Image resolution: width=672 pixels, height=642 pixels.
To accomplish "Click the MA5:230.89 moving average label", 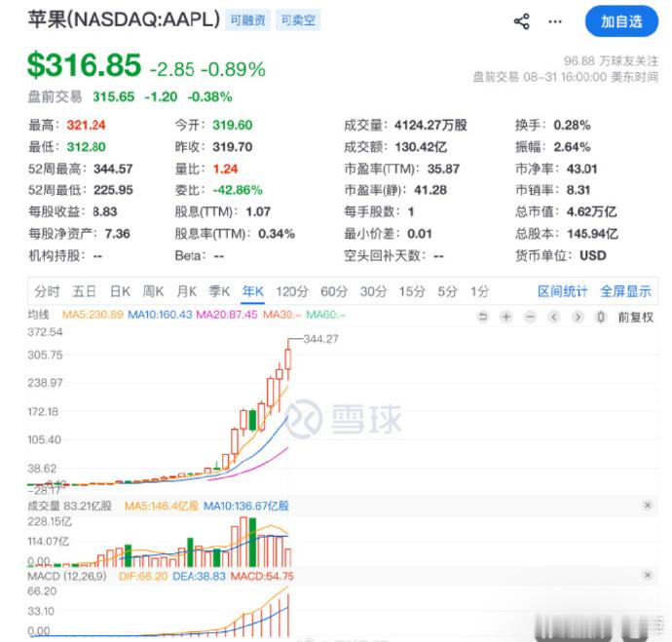I will tap(93, 315).
